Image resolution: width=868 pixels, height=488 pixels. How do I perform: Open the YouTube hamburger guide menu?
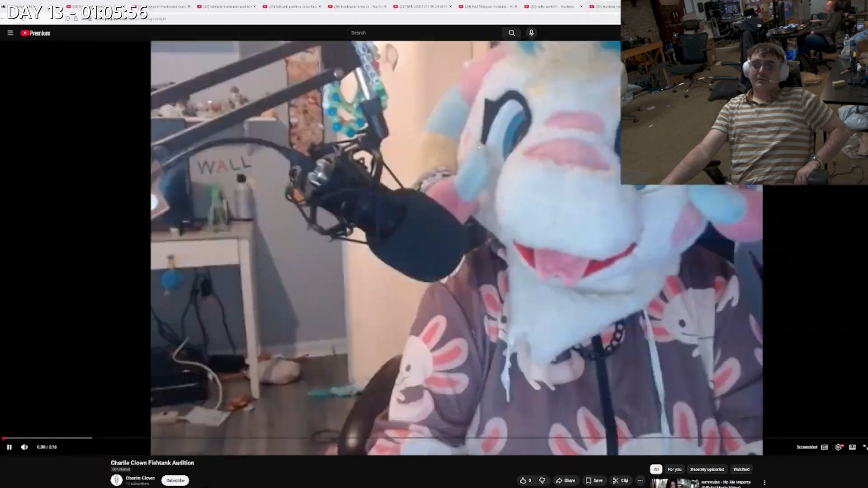click(x=10, y=33)
